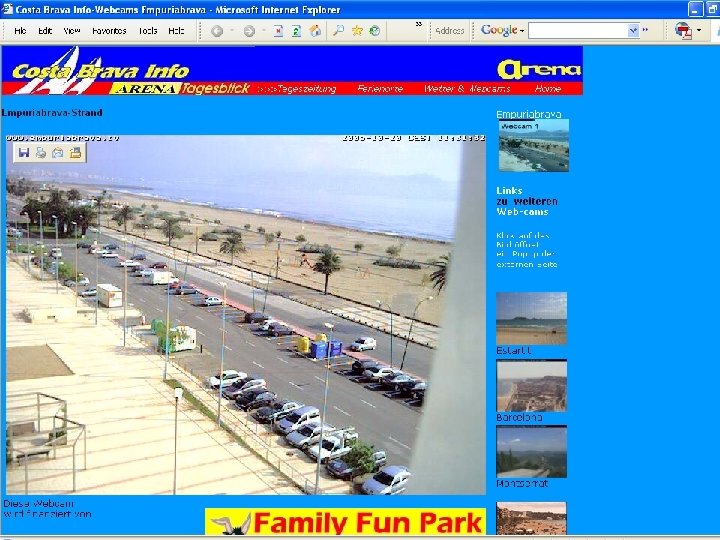Open the Tools menu

[x=148, y=31]
